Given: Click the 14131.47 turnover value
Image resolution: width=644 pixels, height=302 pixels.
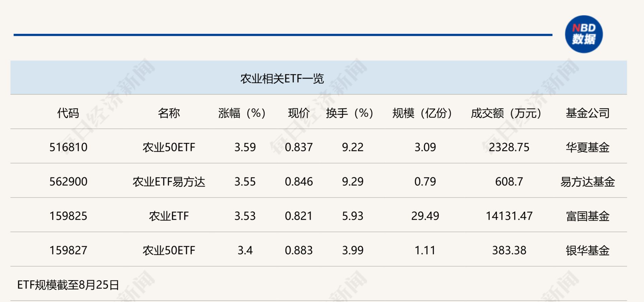Looking at the screenshot, I should click(x=509, y=216).
